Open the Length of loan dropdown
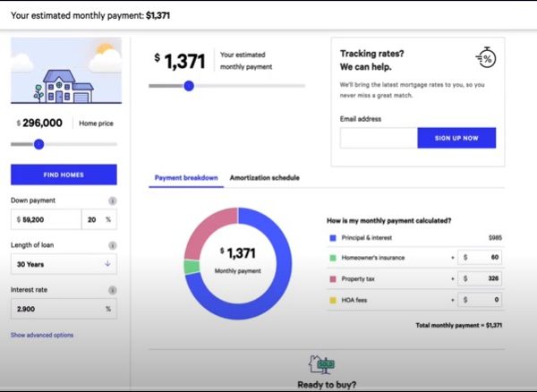The height and width of the screenshot is (392, 537). (x=64, y=264)
